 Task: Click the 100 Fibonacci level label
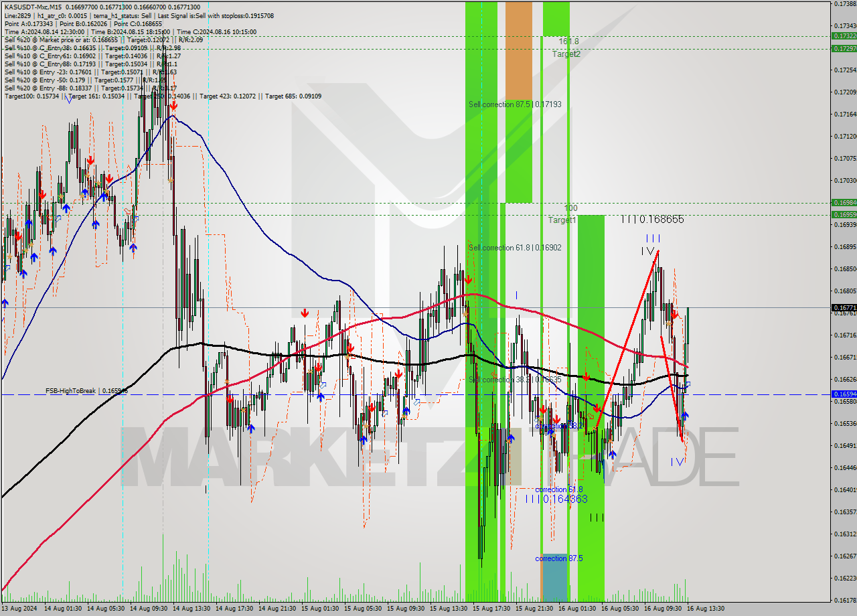click(570, 208)
